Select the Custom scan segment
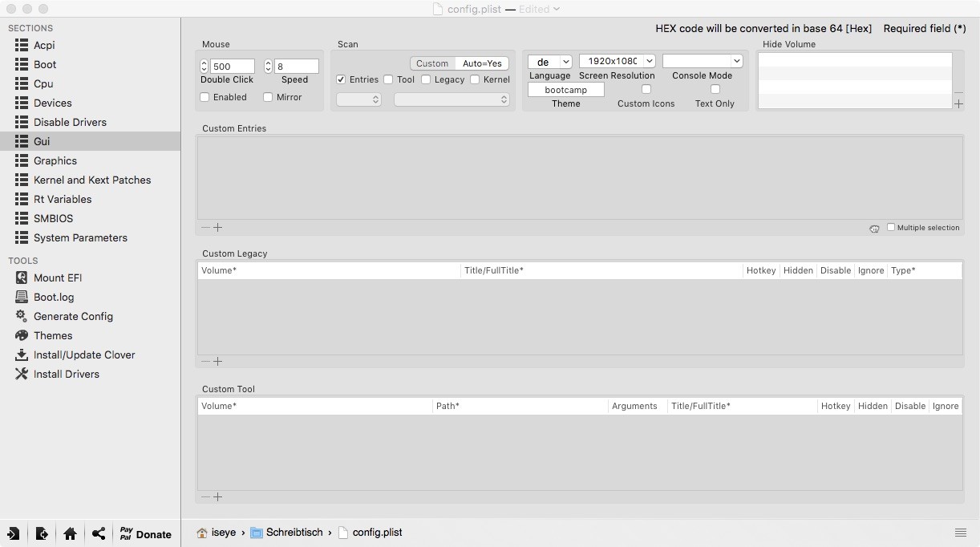The width and height of the screenshot is (980, 547). tap(432, 63)
